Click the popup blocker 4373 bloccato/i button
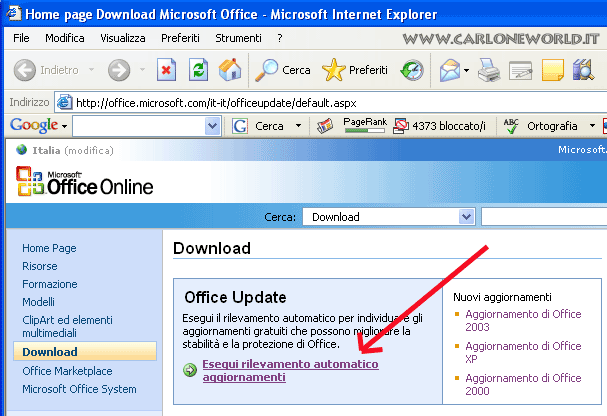 point(439,126)
